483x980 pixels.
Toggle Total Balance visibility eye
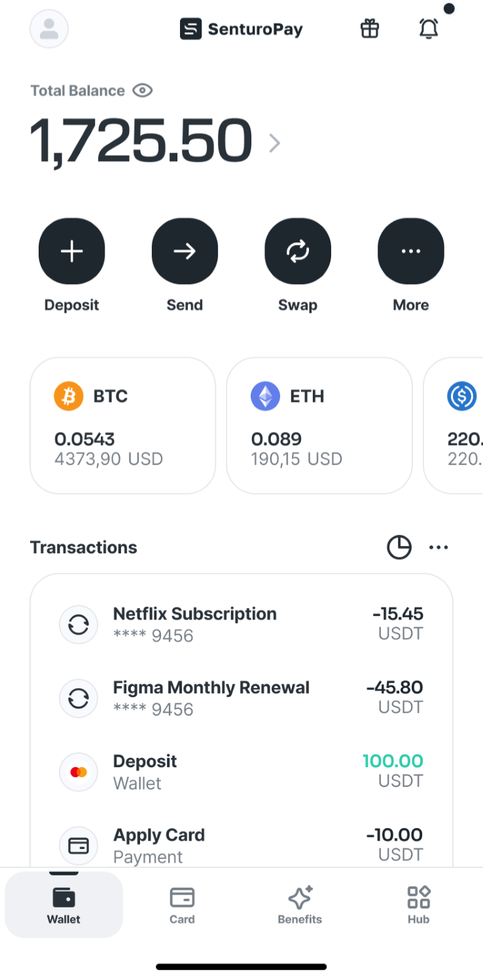coord(143,90)
